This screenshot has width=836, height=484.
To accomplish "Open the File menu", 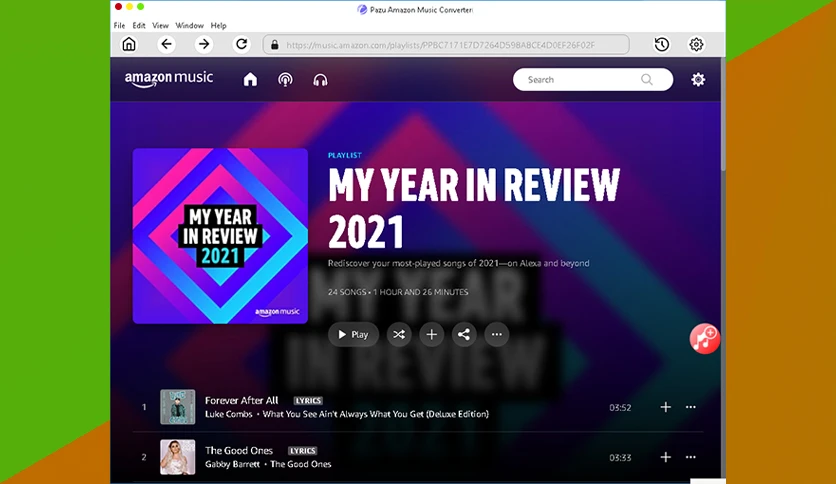I will pos(119,25).
